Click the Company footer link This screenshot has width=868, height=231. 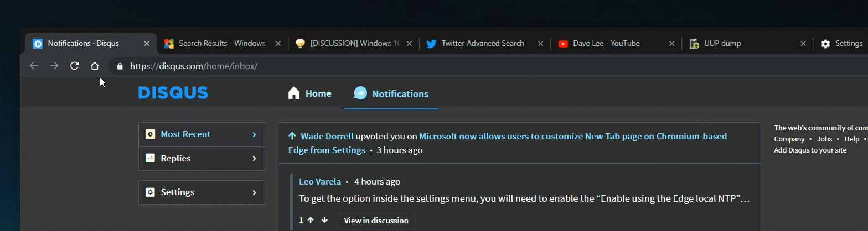pos(789,139)
